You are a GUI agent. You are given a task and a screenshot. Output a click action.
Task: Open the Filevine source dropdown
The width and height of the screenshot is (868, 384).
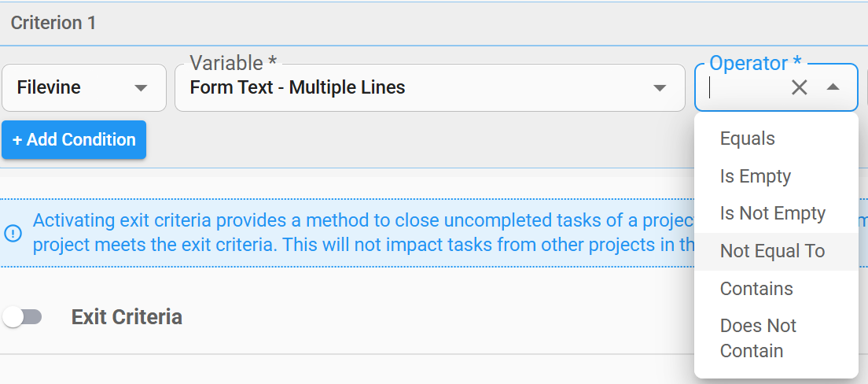83,88
